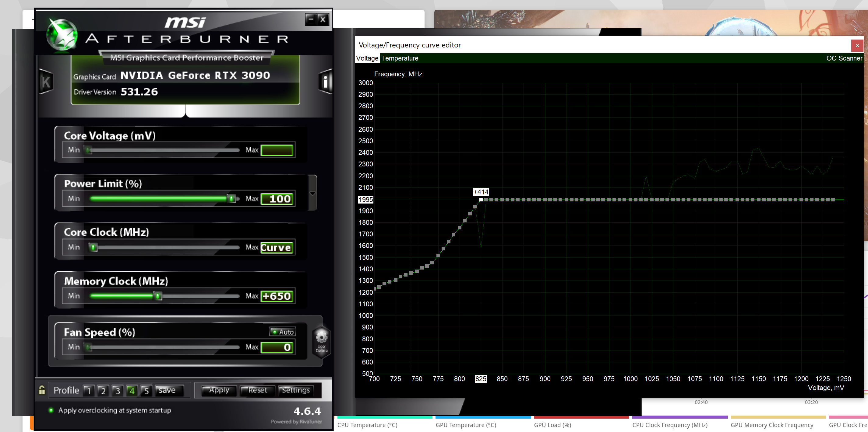
Task: Click the Core Clock Curve value box
Action: click(276, 247)
